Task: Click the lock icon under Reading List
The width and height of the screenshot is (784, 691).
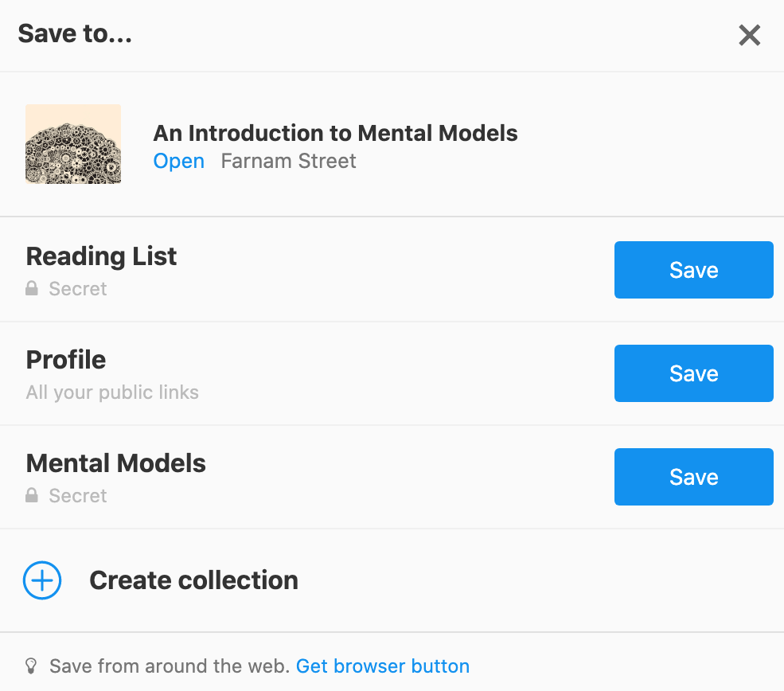Action: tap(32, 289)
